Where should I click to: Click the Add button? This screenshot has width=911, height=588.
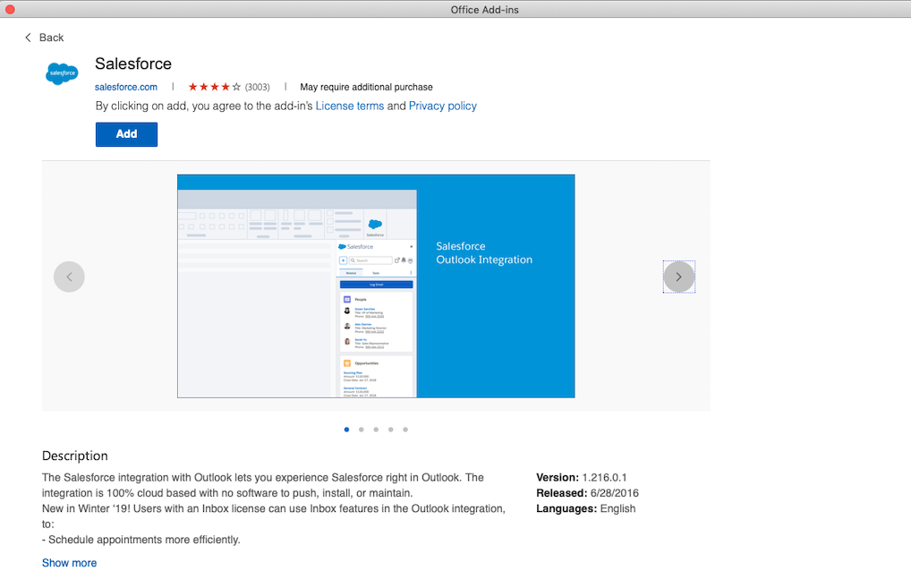click(127, 134)
